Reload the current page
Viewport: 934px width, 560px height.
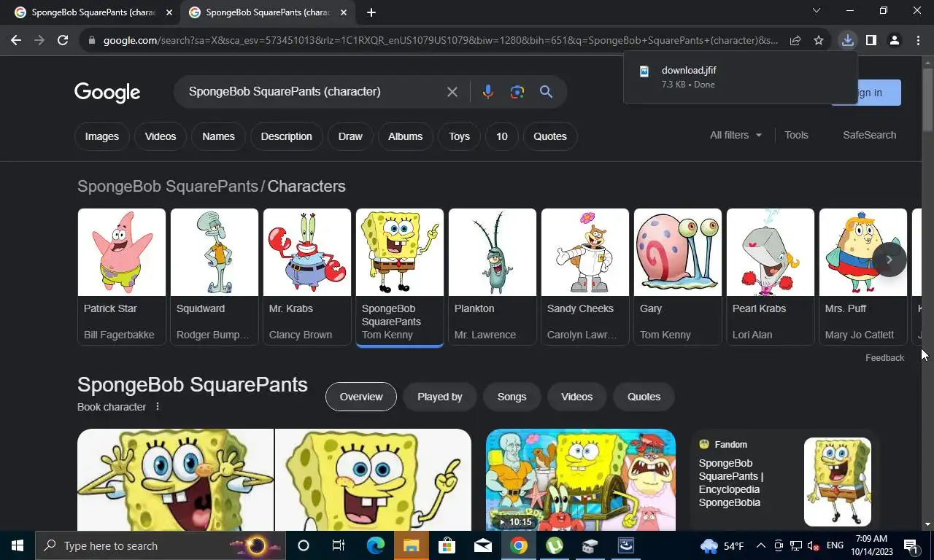pyautogui.click(x=63, y=40)
